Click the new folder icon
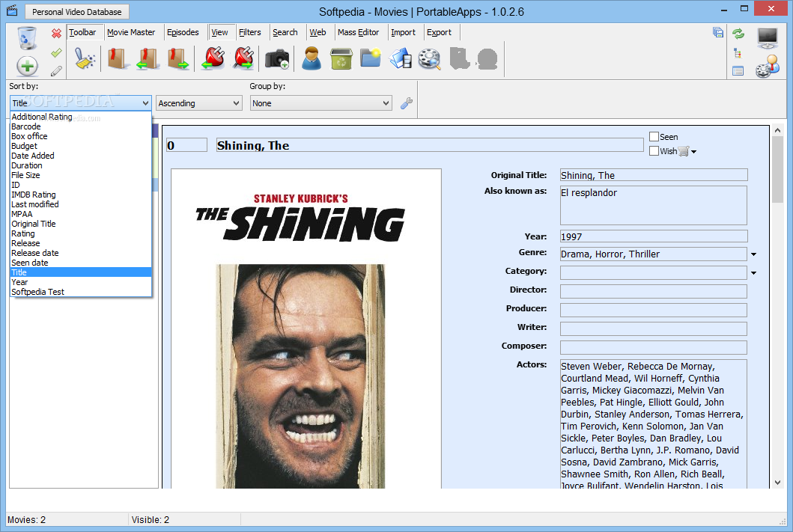The width and height of the screenshot is (793, 532). (x=371, y=58)
